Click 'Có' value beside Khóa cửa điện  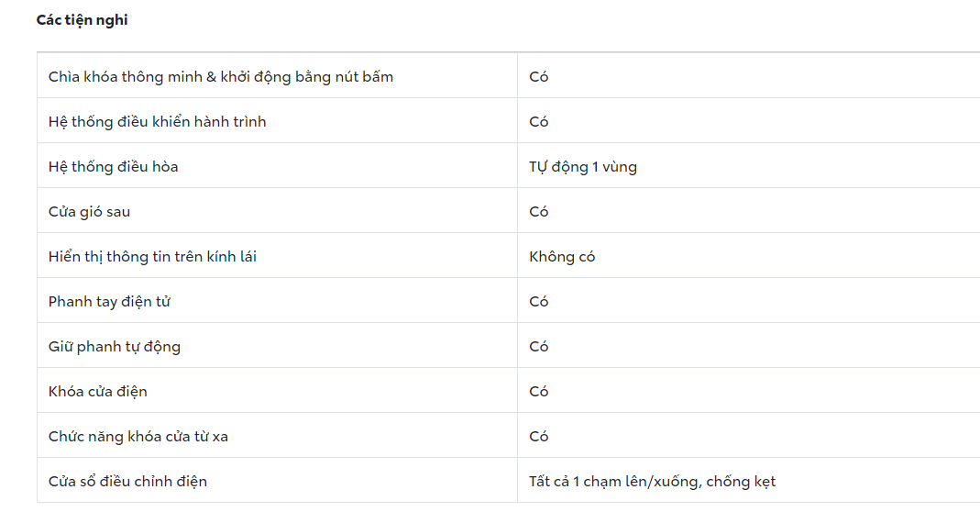coord(539,392)
